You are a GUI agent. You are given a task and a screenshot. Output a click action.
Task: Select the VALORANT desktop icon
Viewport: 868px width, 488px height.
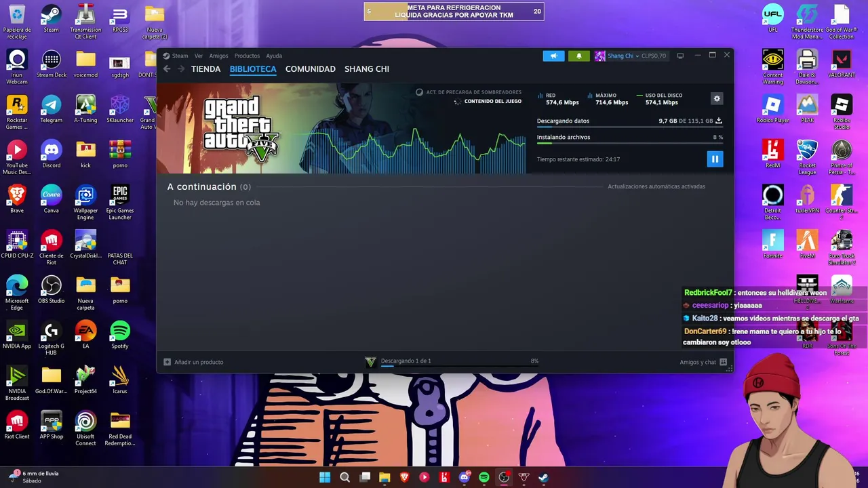pos(842,64)
